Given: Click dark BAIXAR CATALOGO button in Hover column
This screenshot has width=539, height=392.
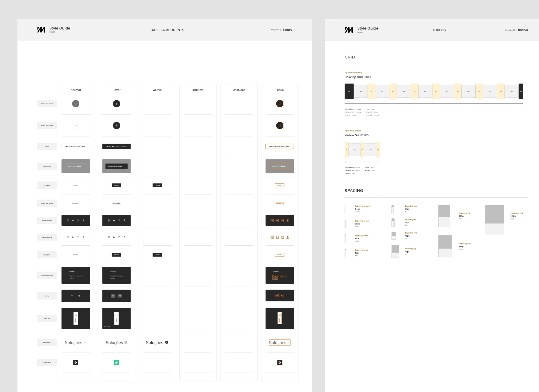Looking at the screenshot, I should 116,166.
